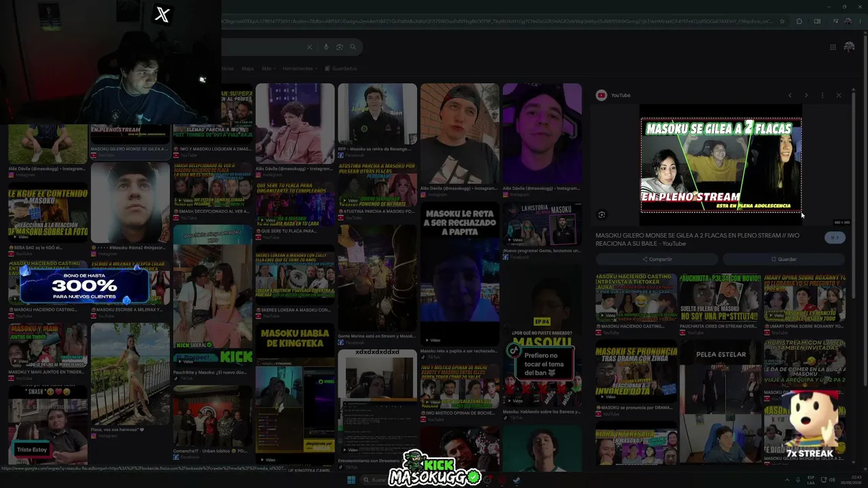The height and width of the screenshot is (488, 868).
Task: Open the Google apps grid
Action: tap(833, 47)
